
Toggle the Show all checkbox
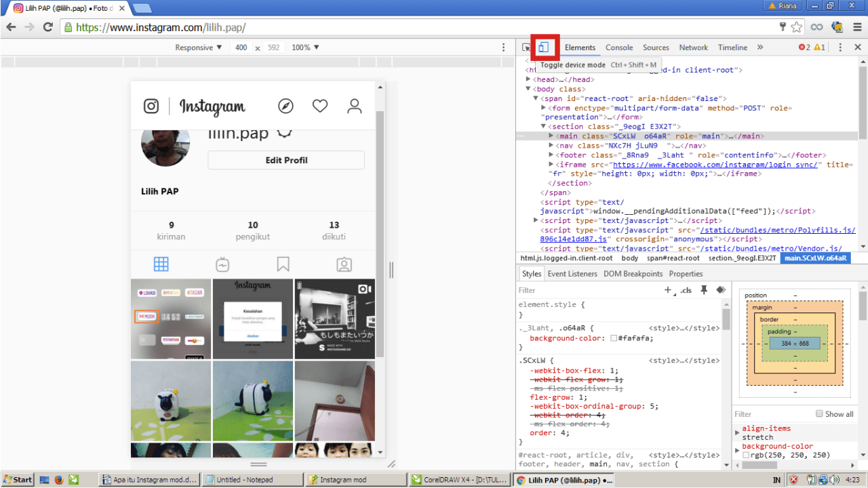click(819, 413)
